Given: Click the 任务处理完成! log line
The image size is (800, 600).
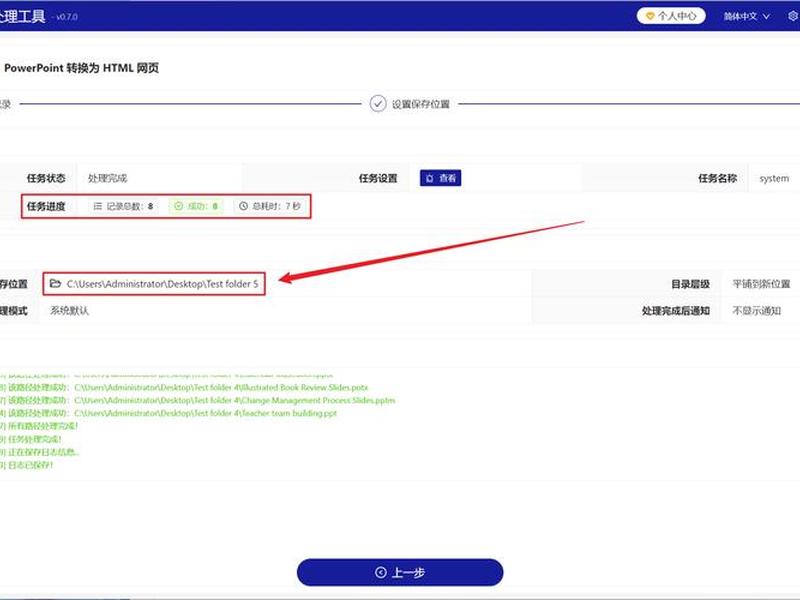Looking at the screenshot, I should (x=31, y=439).
